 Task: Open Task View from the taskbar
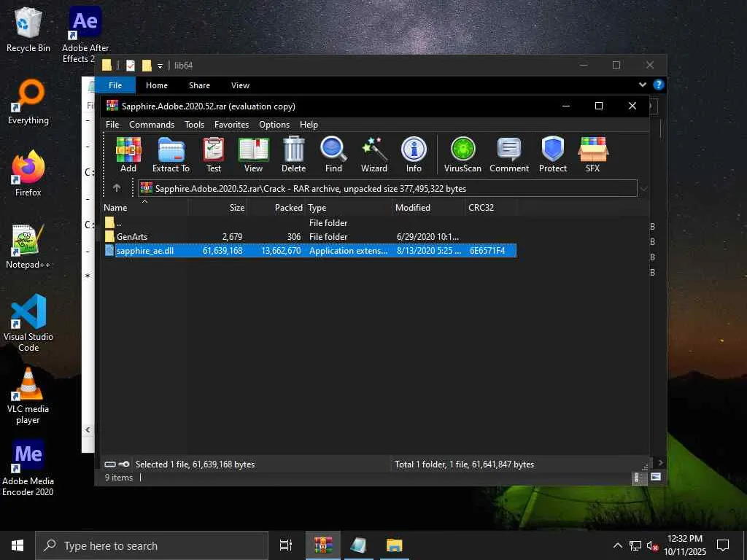coord(285,545)
